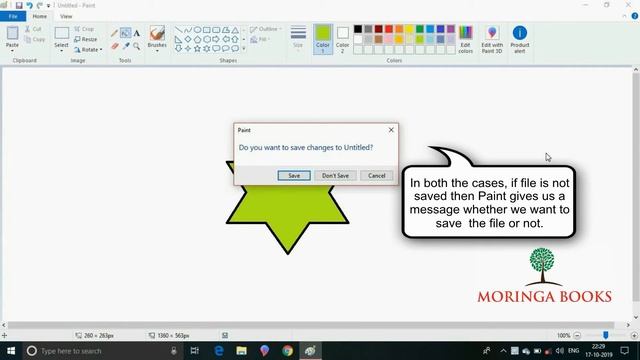Screen dimensions: 640x360
Task: Open File Explorer from the taskbar
Action: (x=242, y=351)
